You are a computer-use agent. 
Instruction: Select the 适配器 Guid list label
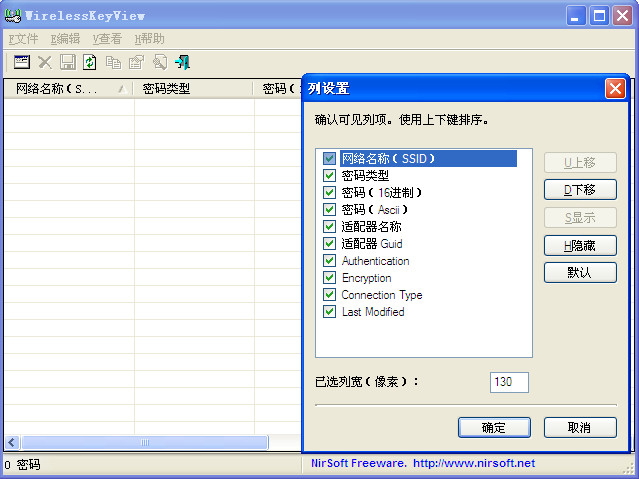point(372,243)
